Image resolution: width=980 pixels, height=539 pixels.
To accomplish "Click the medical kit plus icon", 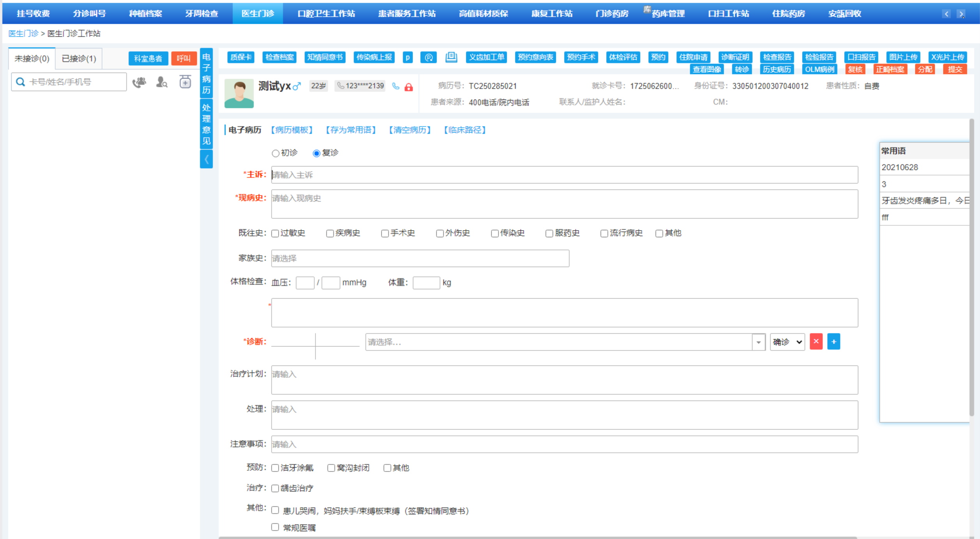I will click(185, 82).
